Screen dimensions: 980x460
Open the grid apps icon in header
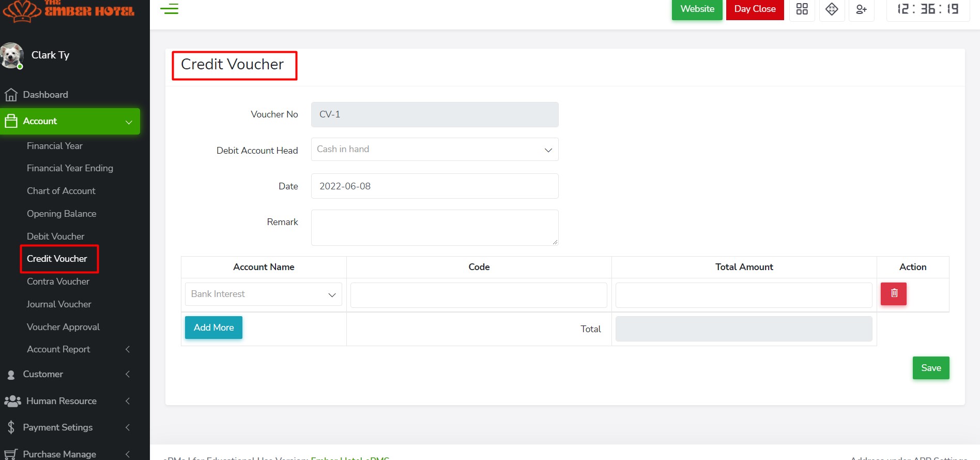tap(802, 9)
